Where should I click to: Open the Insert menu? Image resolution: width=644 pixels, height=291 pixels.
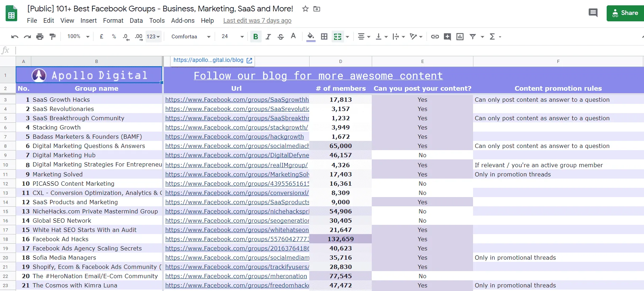[88, 21]
